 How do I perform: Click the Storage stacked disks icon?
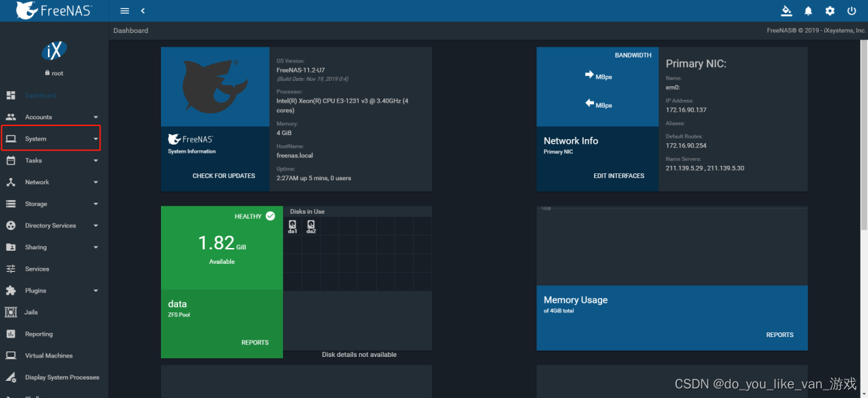(10, 203)
